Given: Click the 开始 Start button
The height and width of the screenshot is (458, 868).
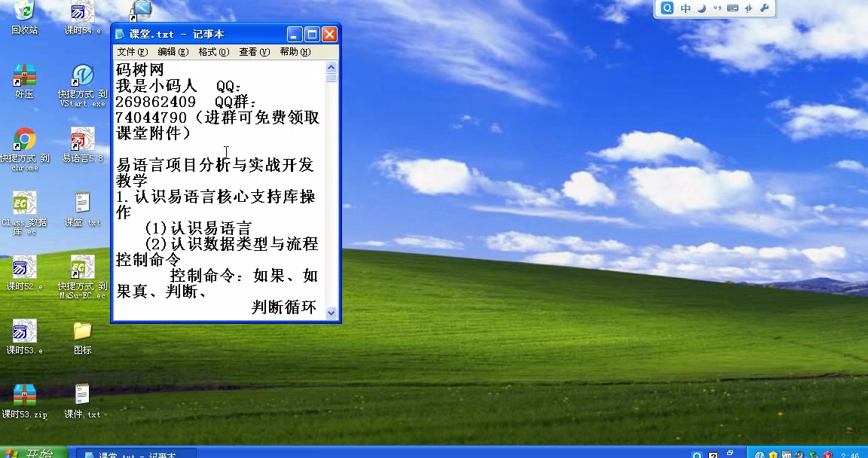Looking at the screenshot, I should point(30,453).
